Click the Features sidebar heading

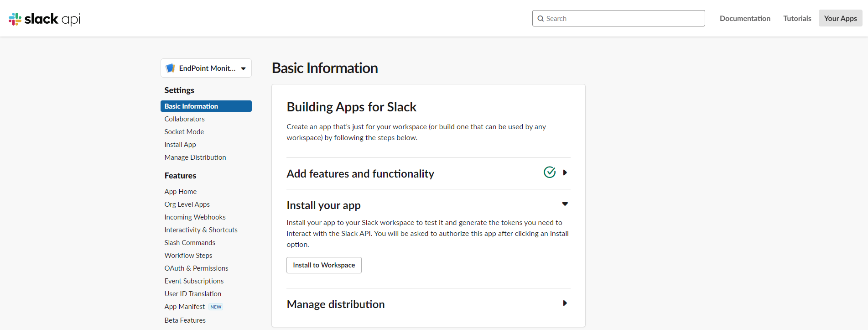coord(180,176)
